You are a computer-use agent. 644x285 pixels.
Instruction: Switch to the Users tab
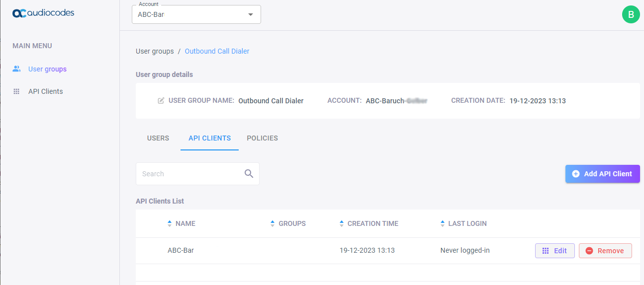158,138
